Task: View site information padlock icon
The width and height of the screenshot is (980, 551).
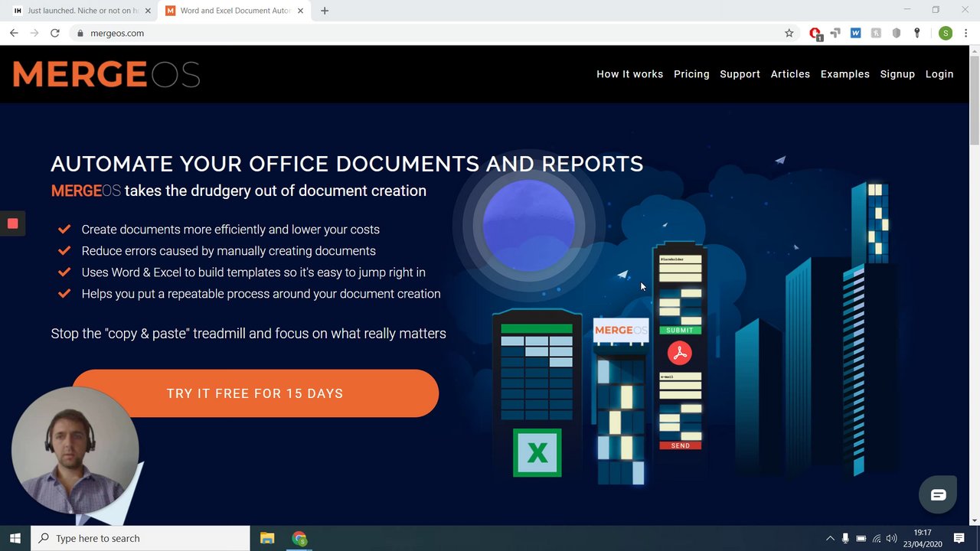Action: tap(80, 33)
